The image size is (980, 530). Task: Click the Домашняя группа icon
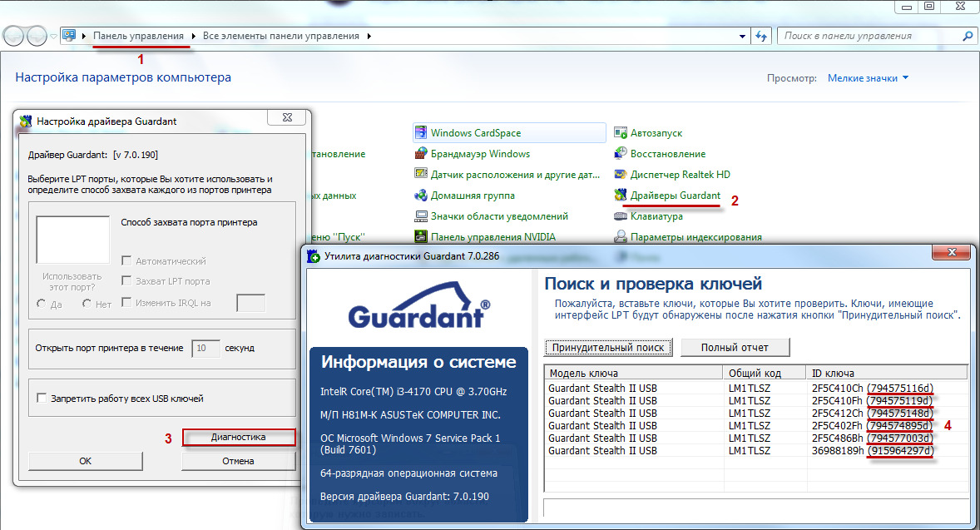point(422,196)
